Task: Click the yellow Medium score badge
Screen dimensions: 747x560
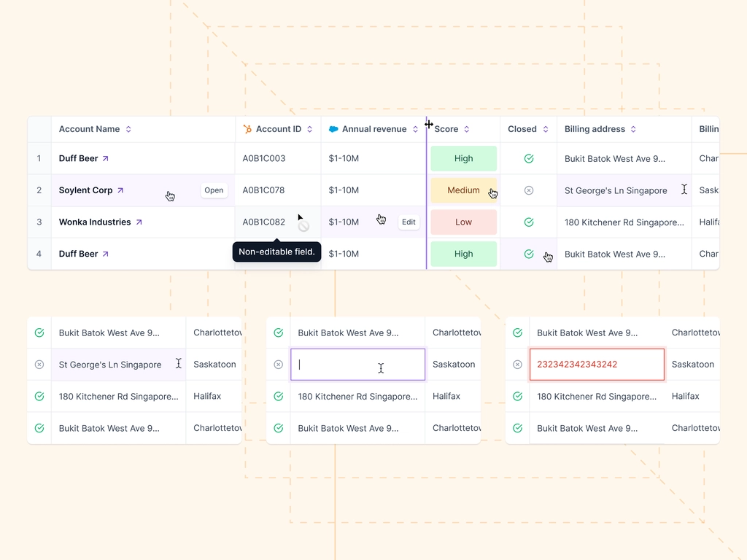Action: pyautogui.click(x=463, y=190)
